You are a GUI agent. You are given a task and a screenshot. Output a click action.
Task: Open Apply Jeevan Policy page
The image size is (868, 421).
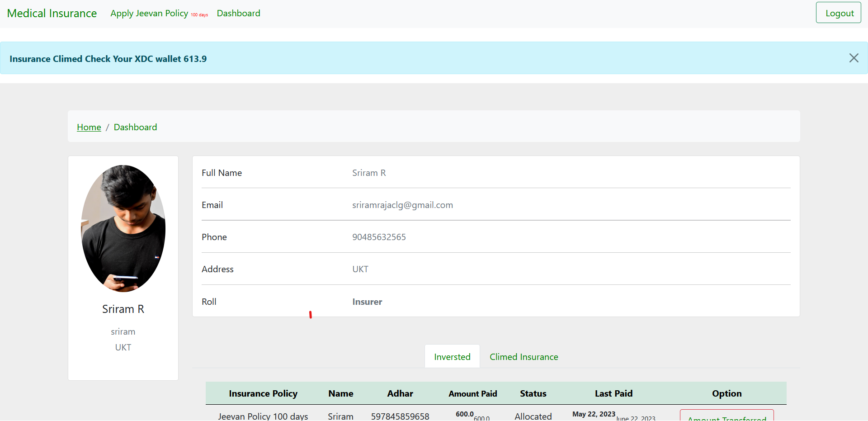click(159, 13)
